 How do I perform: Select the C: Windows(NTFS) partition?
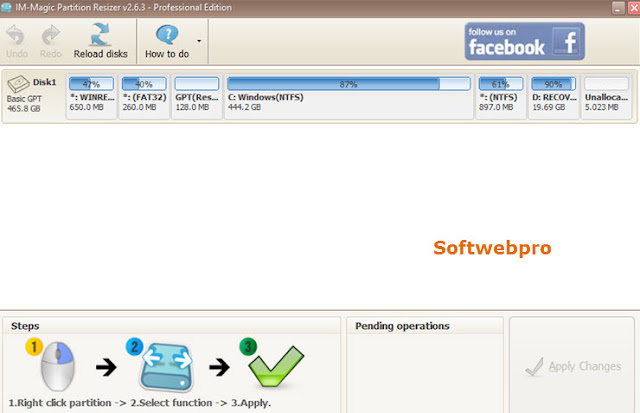coord(349,97)
